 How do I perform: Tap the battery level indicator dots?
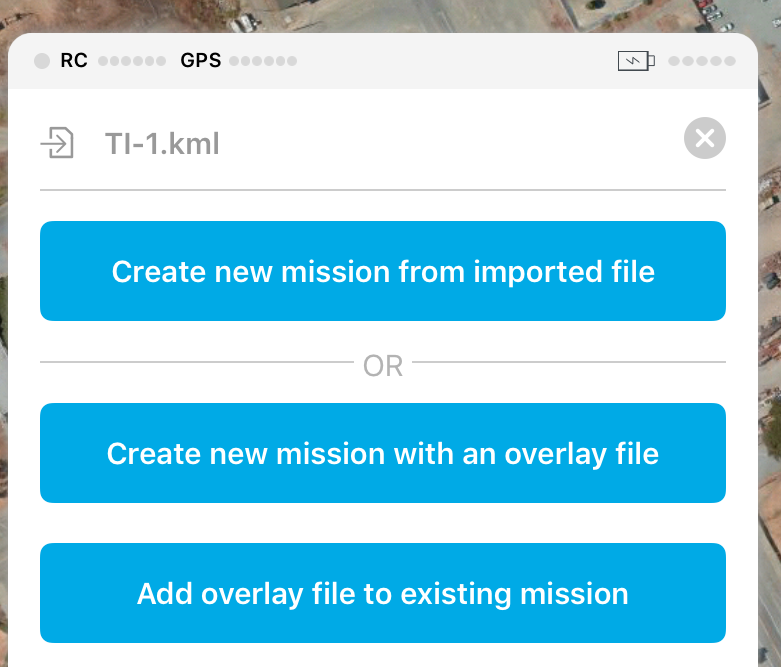(702, 61)
